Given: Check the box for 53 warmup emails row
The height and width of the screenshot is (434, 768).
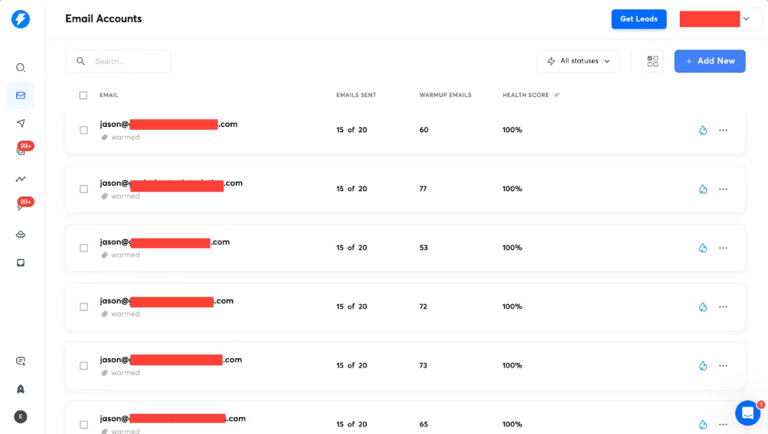Looking at the screenshot, I should [x=84, y=248].
